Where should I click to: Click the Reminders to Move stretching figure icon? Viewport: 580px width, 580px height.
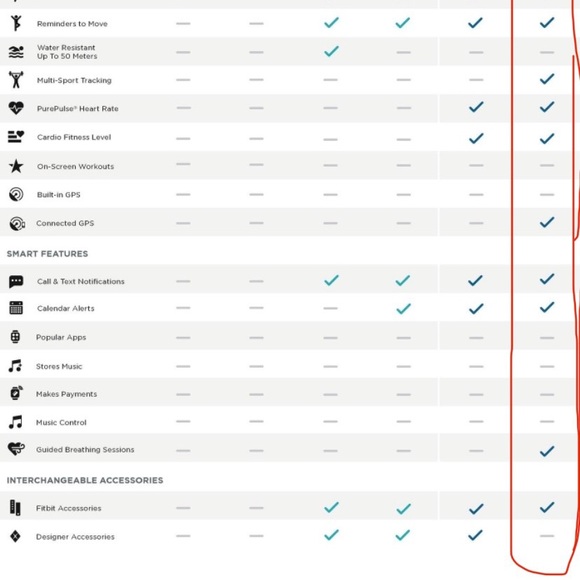(16, 23)
